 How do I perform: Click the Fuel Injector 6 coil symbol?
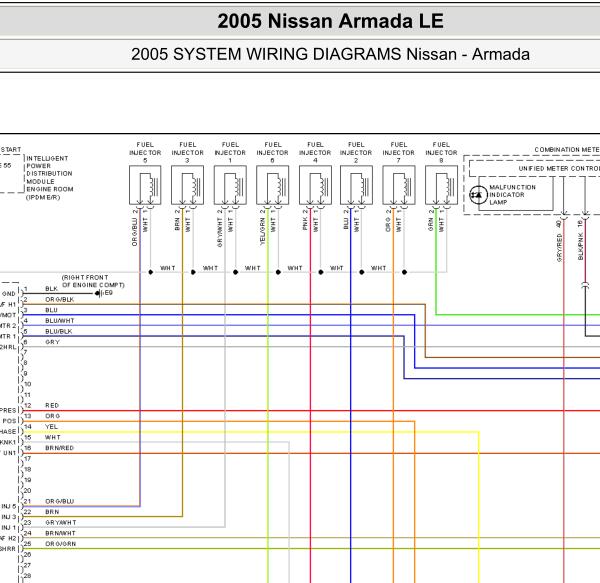coord(272,185)
